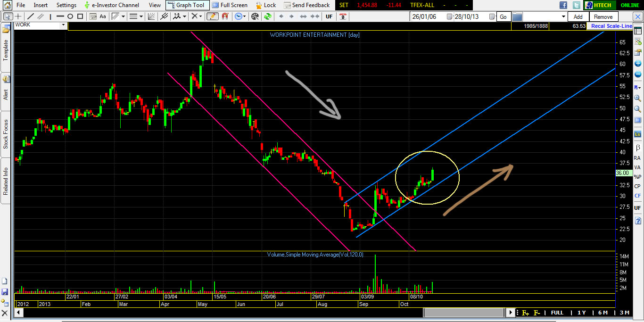Open the help question mark icon
Screen dimensions: 644x322
(637, 220)
